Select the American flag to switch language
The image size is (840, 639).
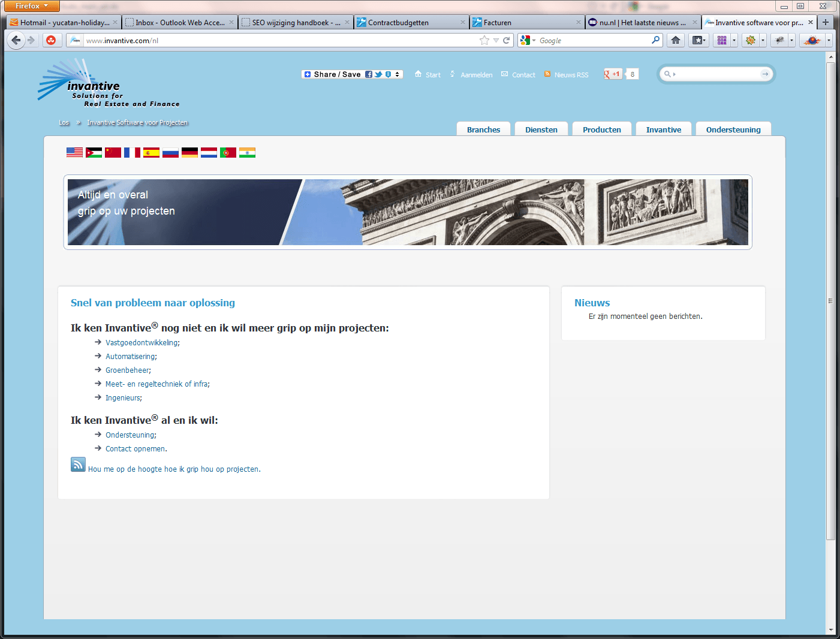74,152
